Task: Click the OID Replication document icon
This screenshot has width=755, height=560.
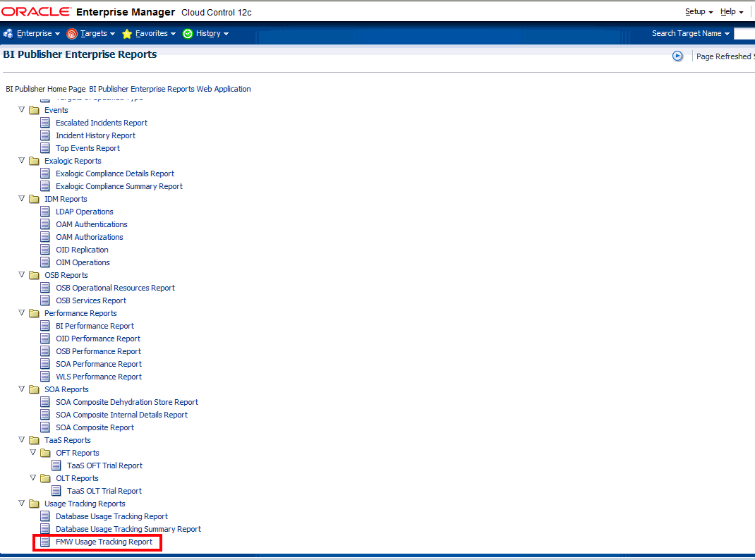Action: [x=44, y=250]
